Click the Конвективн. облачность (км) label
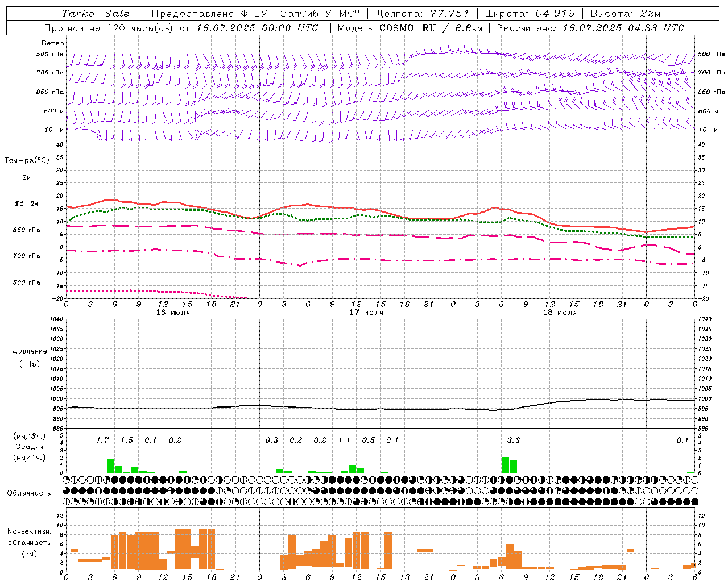Image resolution: width=728 pixels, height=582 pixels. (29, 542)
